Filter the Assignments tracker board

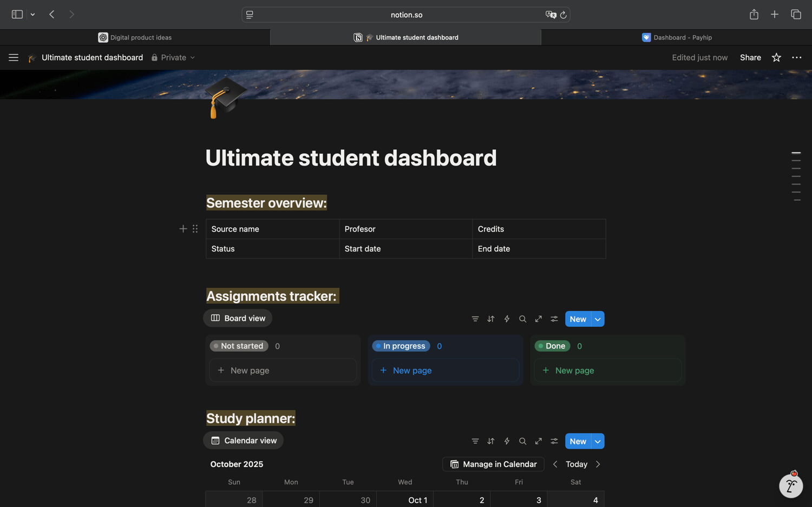475,319
